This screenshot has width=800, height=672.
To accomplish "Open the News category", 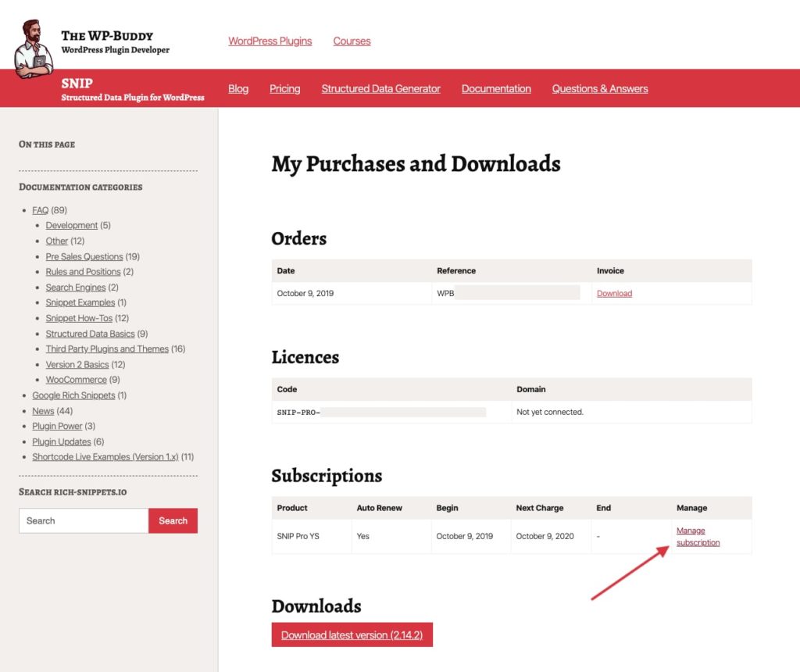I will pos(43,411).
